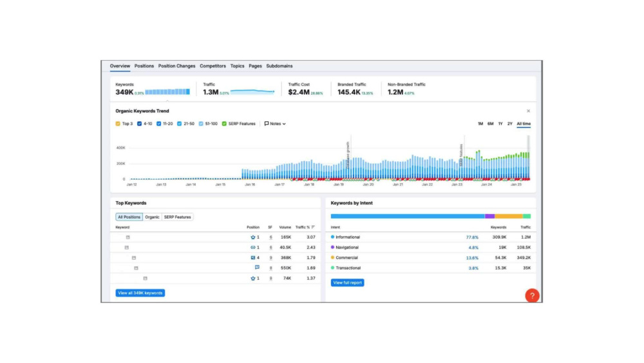Screen dimensions: 644x363
Task: Open the Pages tab
Action: [255, 66]
